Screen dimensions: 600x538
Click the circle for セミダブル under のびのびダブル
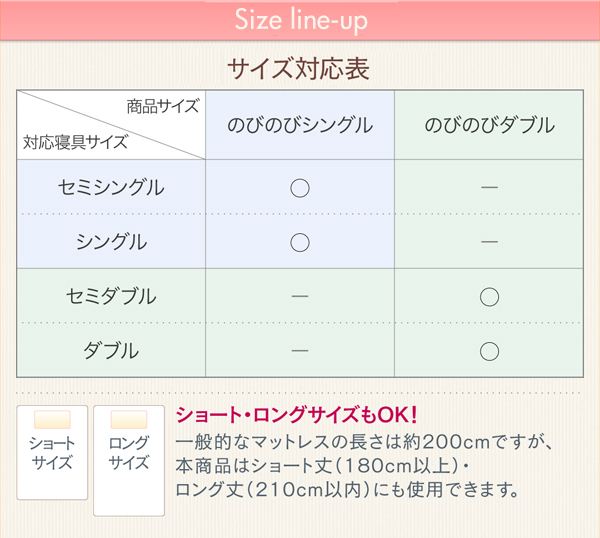tap(489, 297)
